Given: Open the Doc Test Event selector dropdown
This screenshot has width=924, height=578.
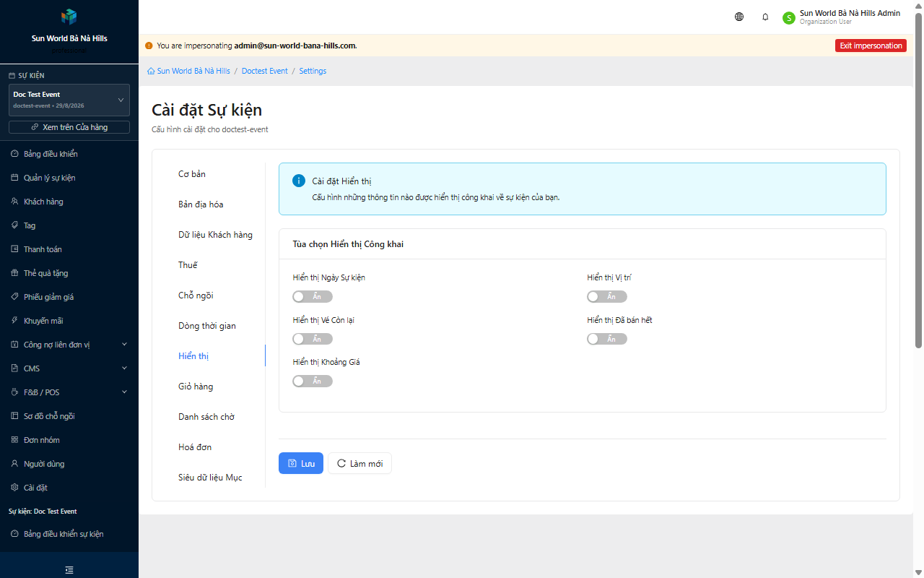Looking at the screenshot, I should [69, 100].
